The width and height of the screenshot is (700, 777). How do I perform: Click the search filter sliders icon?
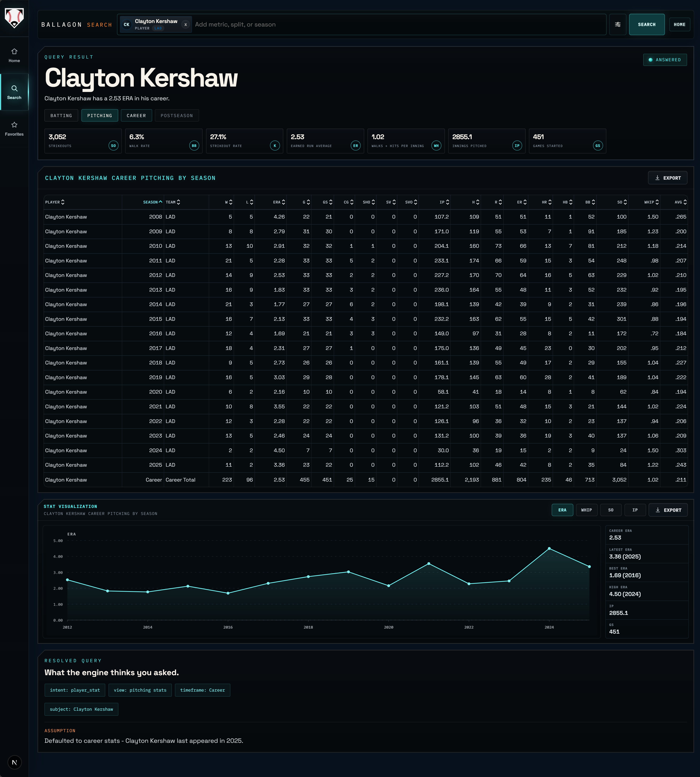[617, 25]
